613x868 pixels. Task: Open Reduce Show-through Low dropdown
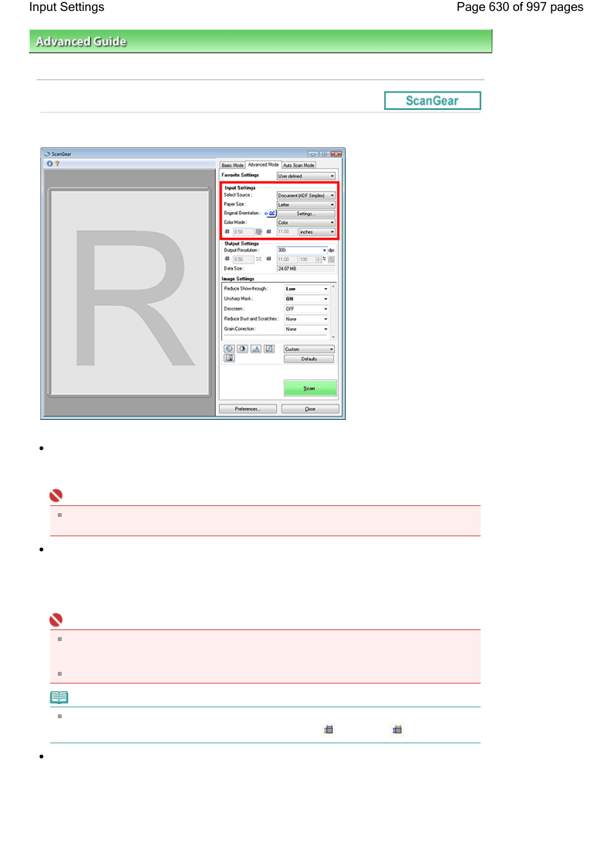click(x=306, y=289)
